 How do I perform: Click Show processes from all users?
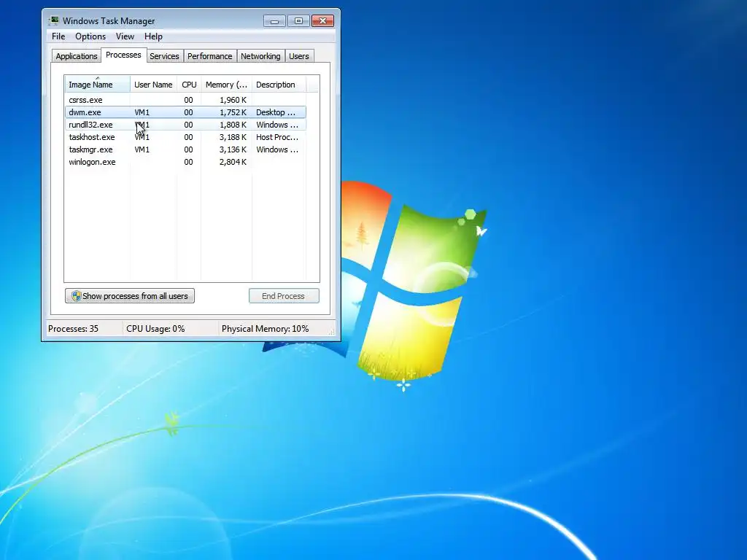click(130, 296)
